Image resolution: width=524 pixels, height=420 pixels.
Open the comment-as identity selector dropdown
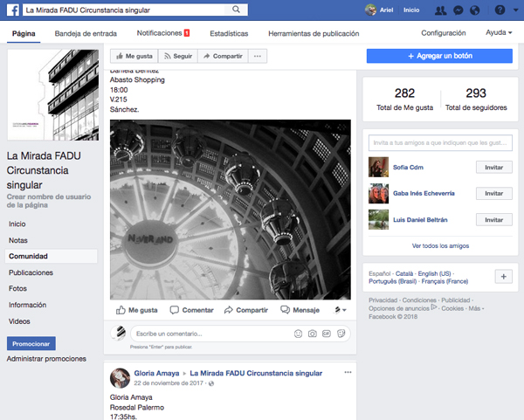click(x=341, y=310)
